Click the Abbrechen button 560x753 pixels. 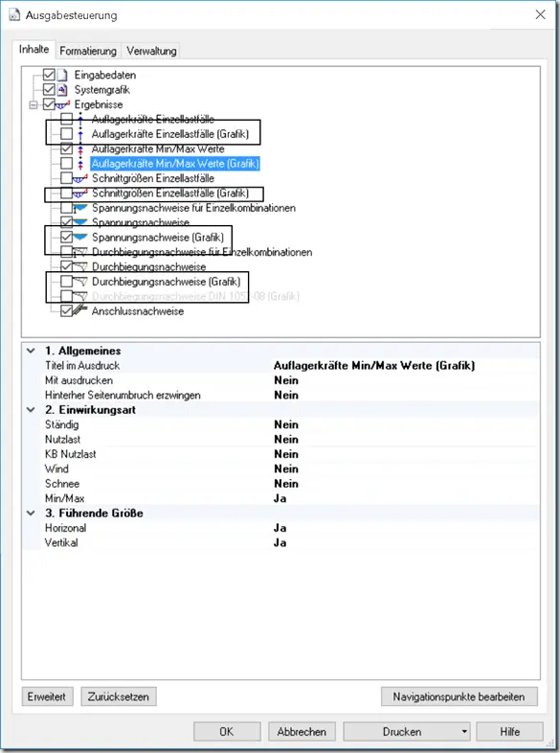(302, 732)
